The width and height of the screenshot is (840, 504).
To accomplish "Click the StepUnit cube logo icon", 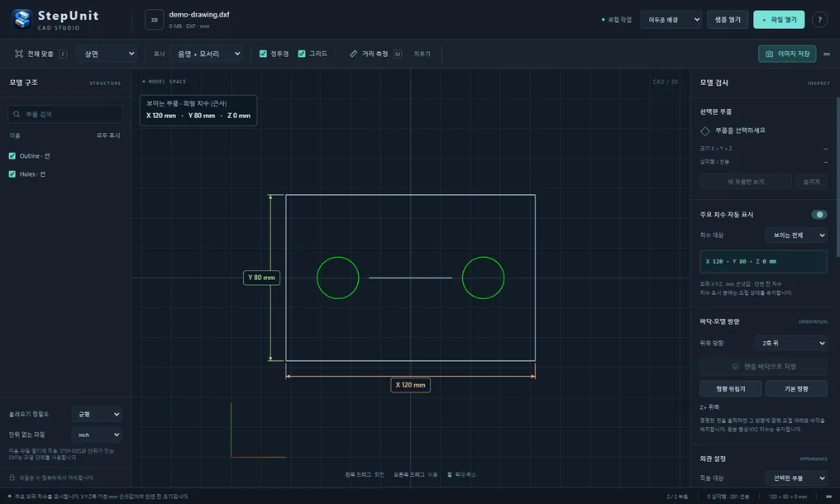I will (22, 19).
